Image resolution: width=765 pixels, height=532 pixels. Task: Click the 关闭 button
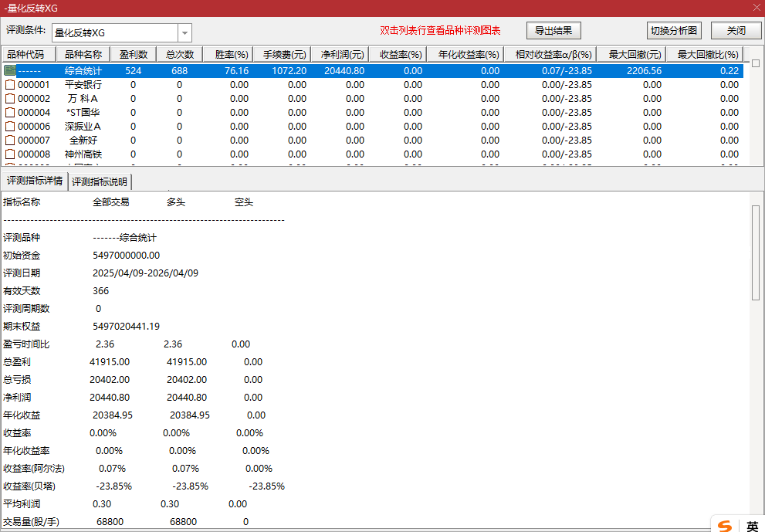pyautogui.click(x=736, y=31)
